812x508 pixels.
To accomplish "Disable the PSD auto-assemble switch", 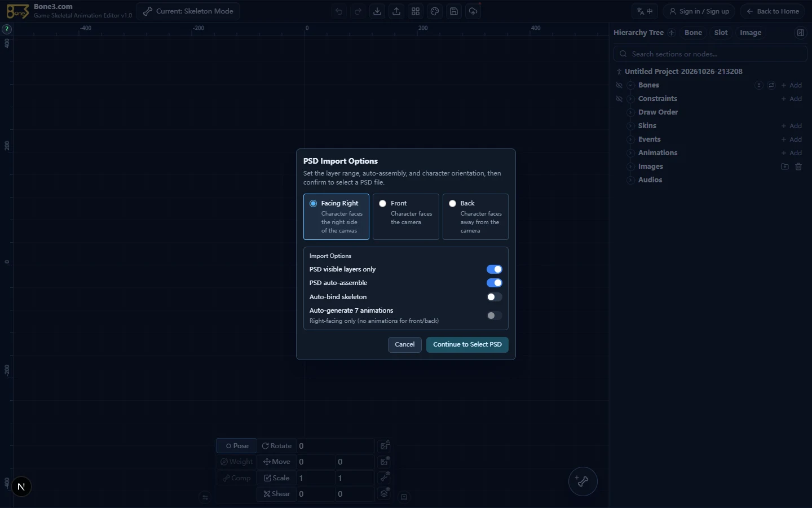I will click(x=495, y=283).
